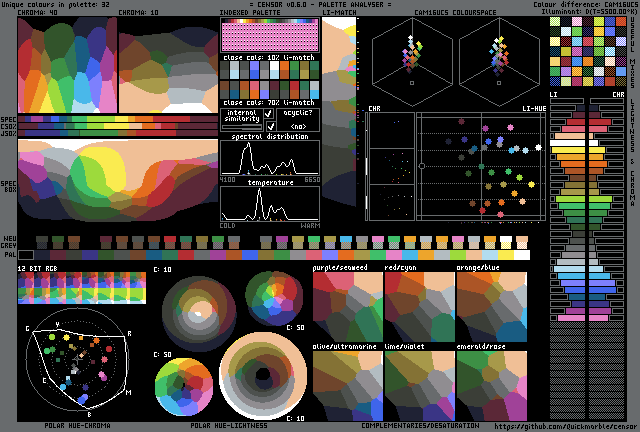Click the 'POLAR HUE-CHROMA' caption

(77, 425)
